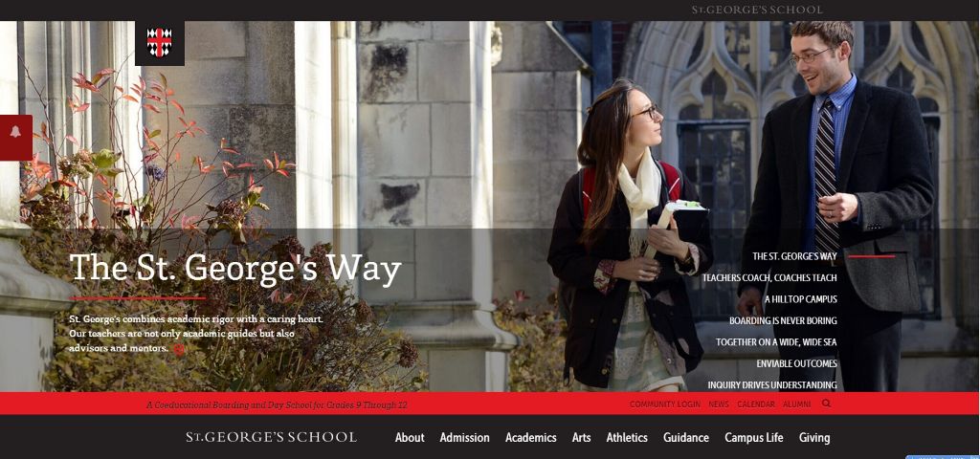
Task: Click St. George's School footer logo
Action: coord(271,437)
